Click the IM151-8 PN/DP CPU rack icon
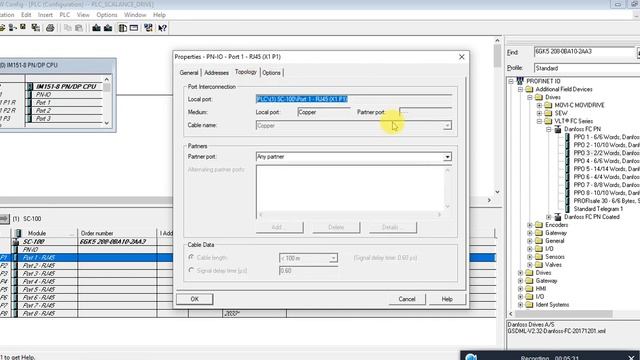 [30, 87]
